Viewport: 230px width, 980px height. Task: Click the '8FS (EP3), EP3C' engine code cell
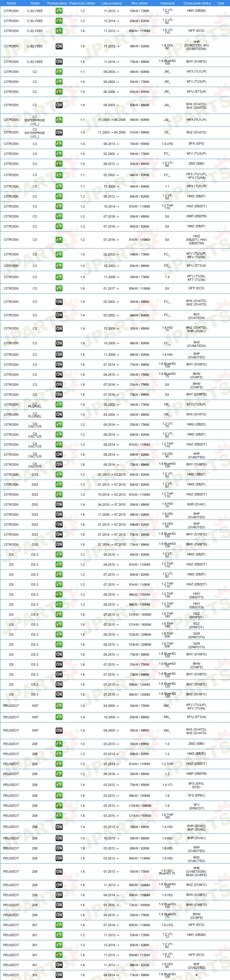[x=196, y=785]
